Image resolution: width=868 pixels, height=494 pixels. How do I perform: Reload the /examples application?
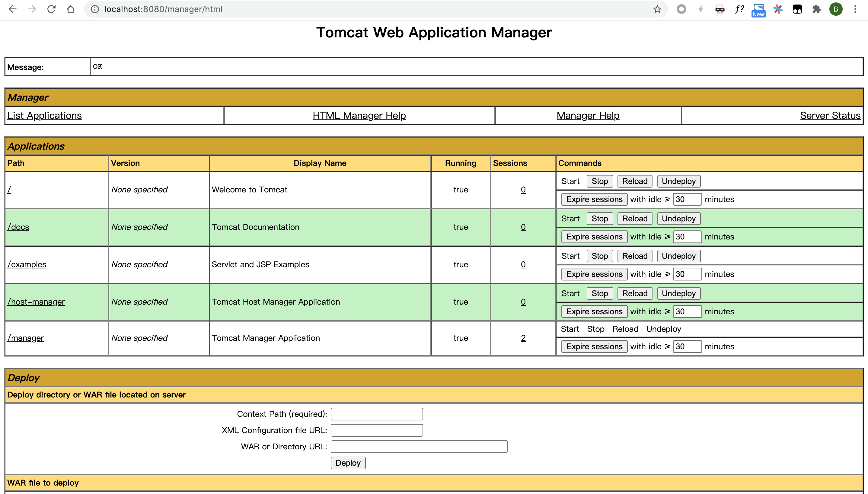click(x=634, y=256)
